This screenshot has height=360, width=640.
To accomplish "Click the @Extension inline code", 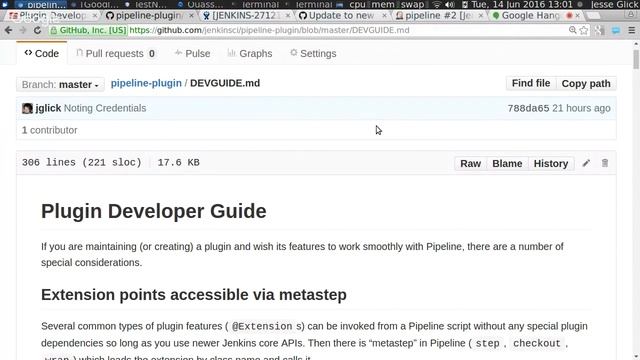I will tap(262, 327).
